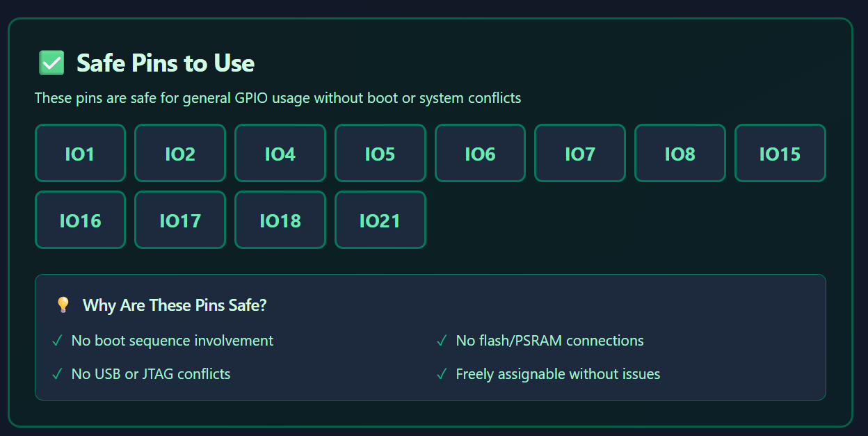
Task: Select the IO2 pin button
Action: point(180,153)
